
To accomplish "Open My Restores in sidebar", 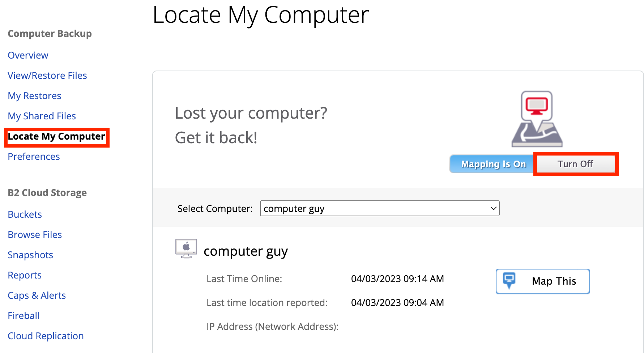I will tap(34, 96).
